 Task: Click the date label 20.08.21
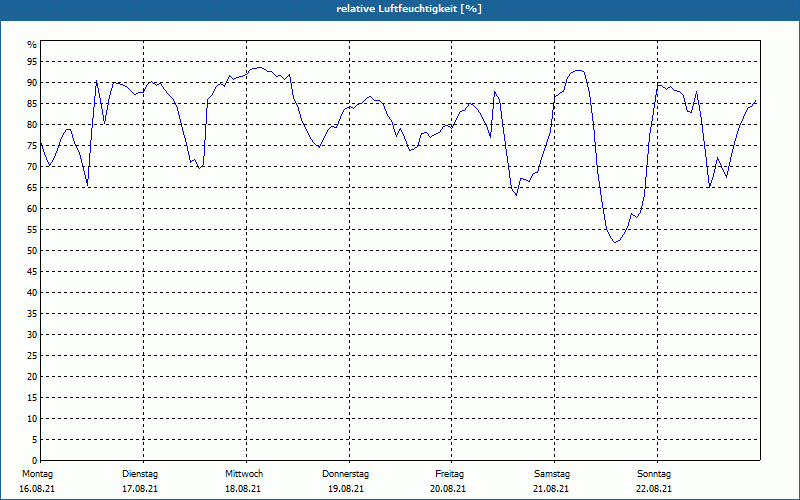pyautogui.click(x=448, y=489)
